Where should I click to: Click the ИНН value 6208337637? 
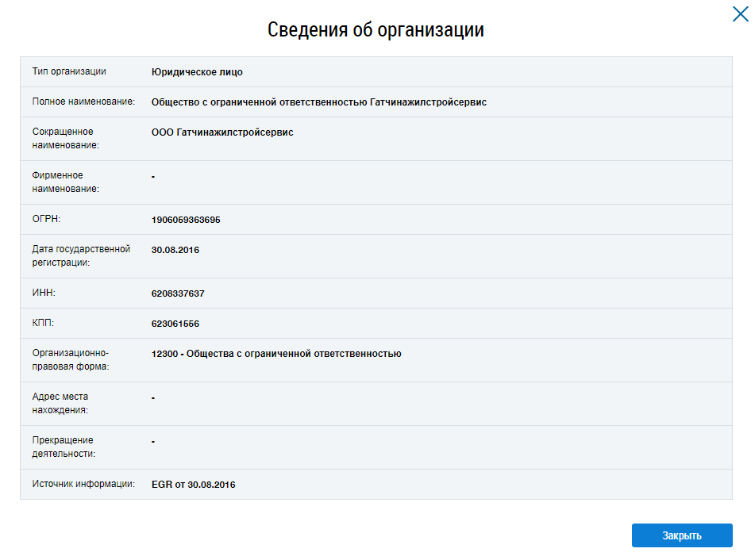click(x=178, y=293)
